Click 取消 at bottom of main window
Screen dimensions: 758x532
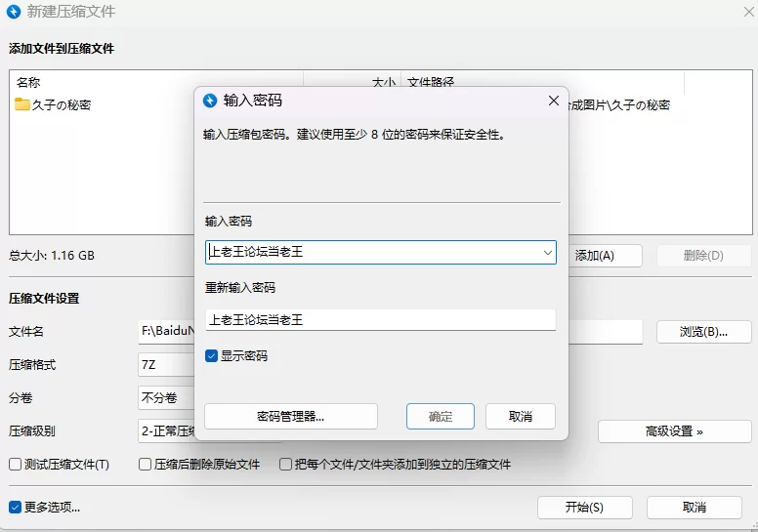695,508
